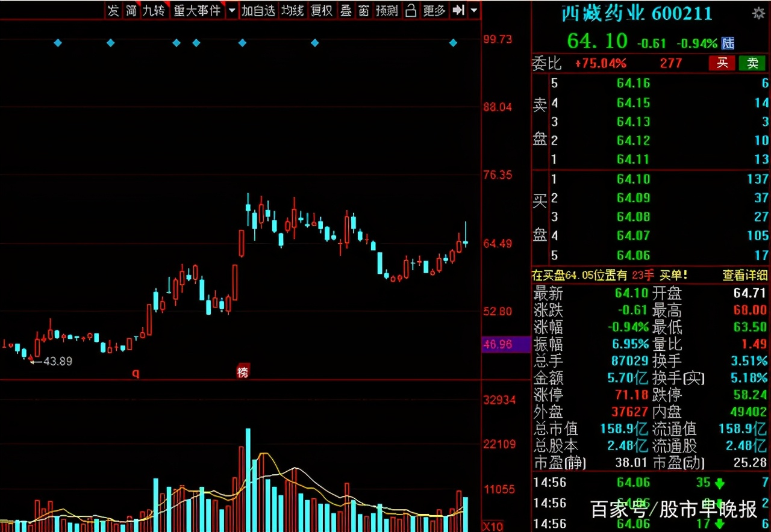The height and width of the screenshot is (532, 771).
Task: Click the red 买 buy button
Action: (x=721, y=63)
